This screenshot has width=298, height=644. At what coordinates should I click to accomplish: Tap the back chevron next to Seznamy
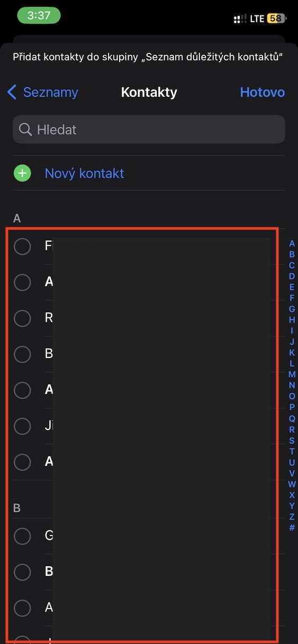click(12, 93)
